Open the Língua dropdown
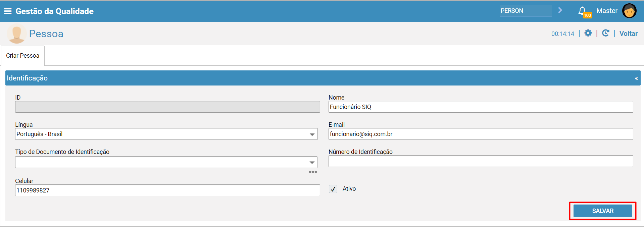 pyautogui.click(x=166, y=134)
